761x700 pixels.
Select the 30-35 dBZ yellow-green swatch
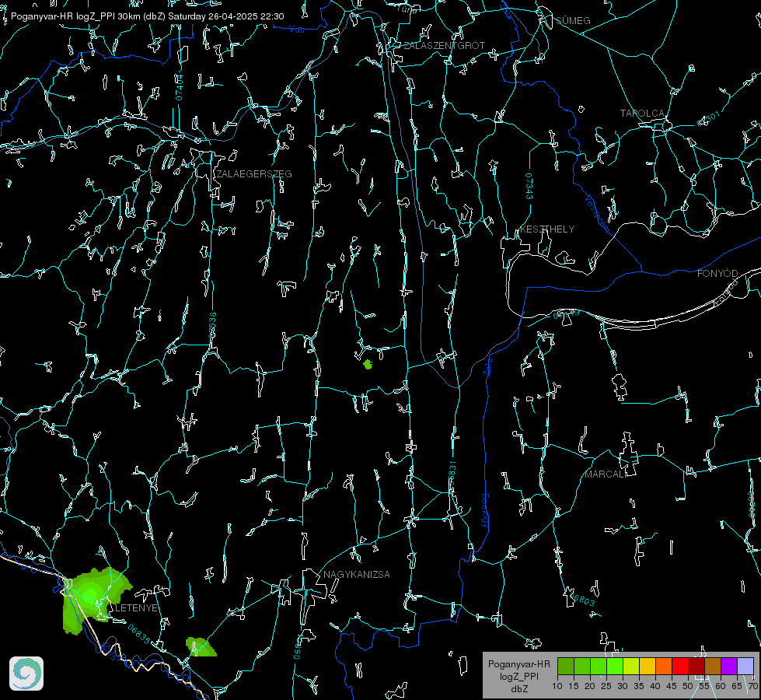point(631,666)
